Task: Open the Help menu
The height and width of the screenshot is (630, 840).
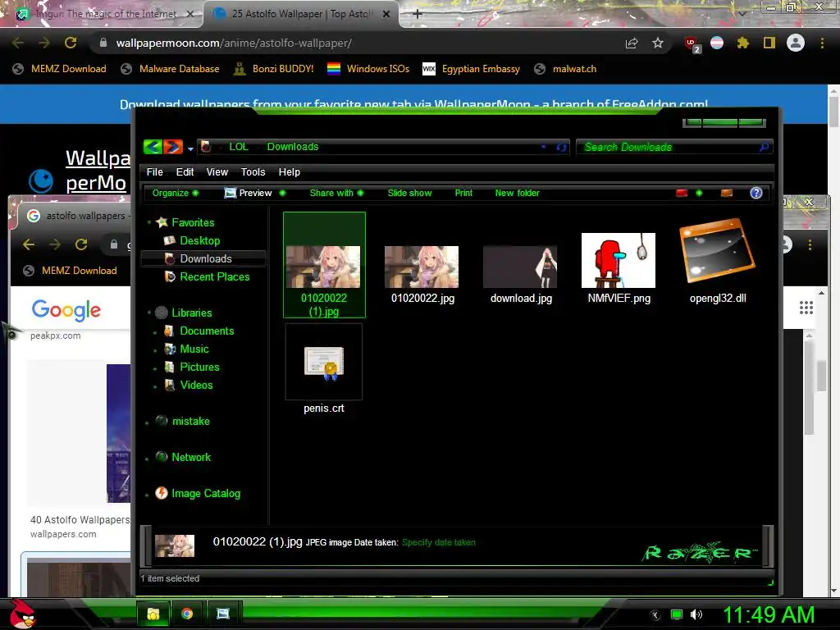Action: click(x=290, y=172)
